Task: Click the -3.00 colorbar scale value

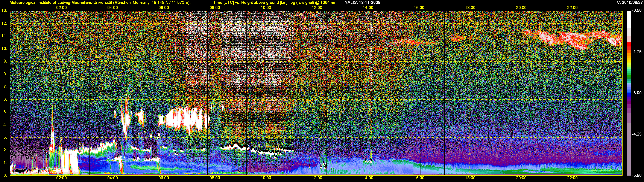Action: click(x=636, y=93)
